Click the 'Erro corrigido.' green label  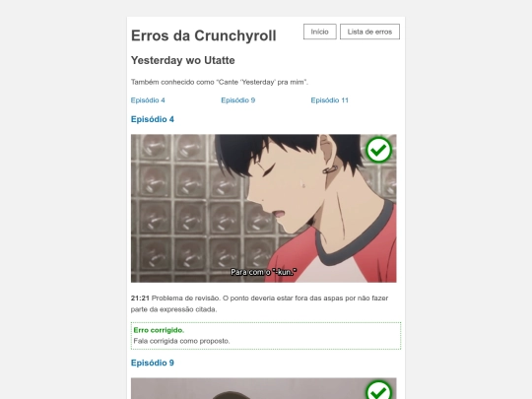pos(159,330)
